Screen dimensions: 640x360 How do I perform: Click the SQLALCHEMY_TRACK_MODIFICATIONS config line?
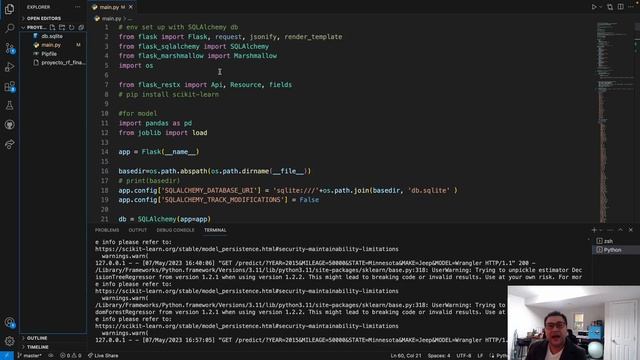pyautogui.click(x=219, y=200)
